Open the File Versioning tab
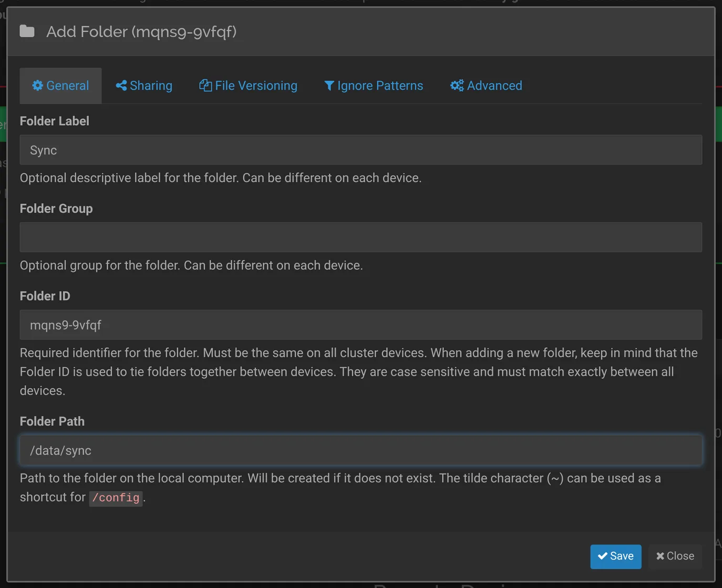The image size is (722, 588). (248, 86)
